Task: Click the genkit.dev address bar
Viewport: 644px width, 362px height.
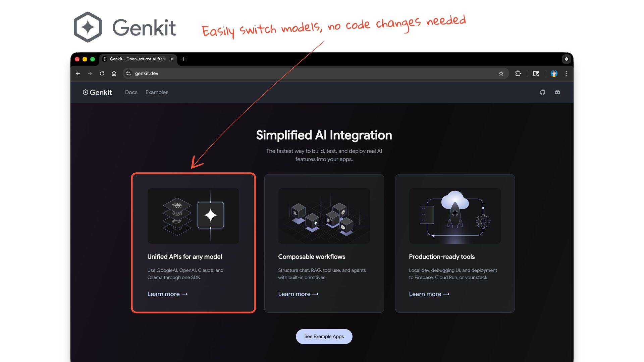Action: (x=315, y=73)
